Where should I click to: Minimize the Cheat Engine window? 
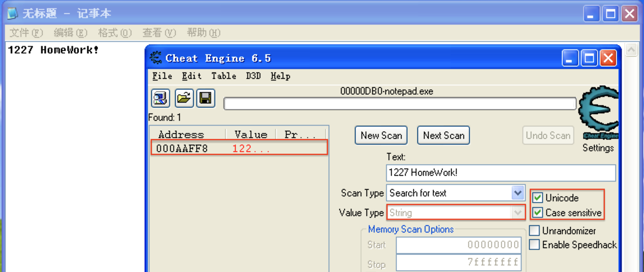tap(570, 58)
